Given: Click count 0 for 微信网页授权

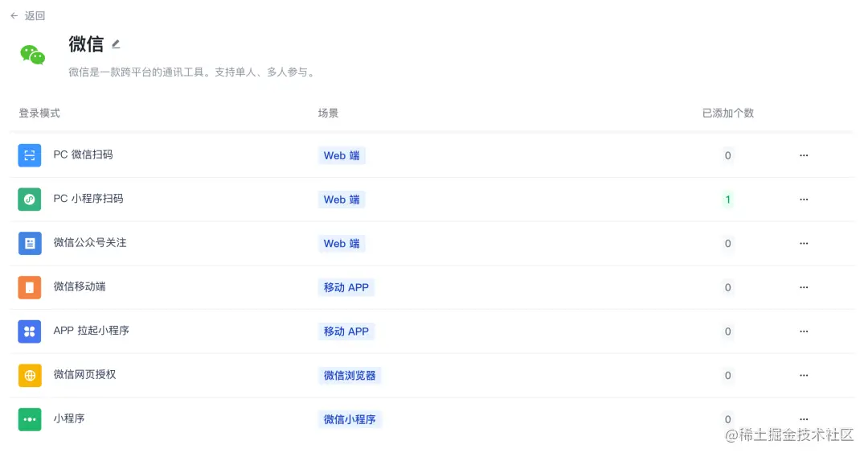Looking at the screenshot, I should [728, 376].
